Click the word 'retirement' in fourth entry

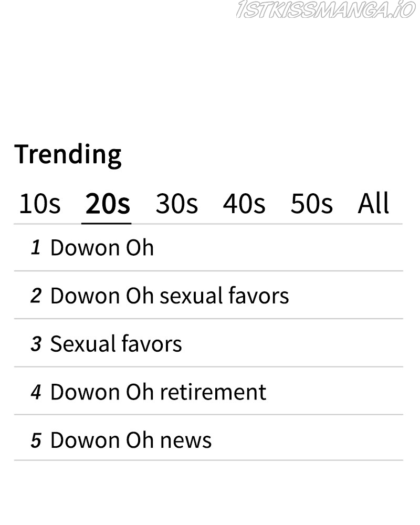[213, 392]
